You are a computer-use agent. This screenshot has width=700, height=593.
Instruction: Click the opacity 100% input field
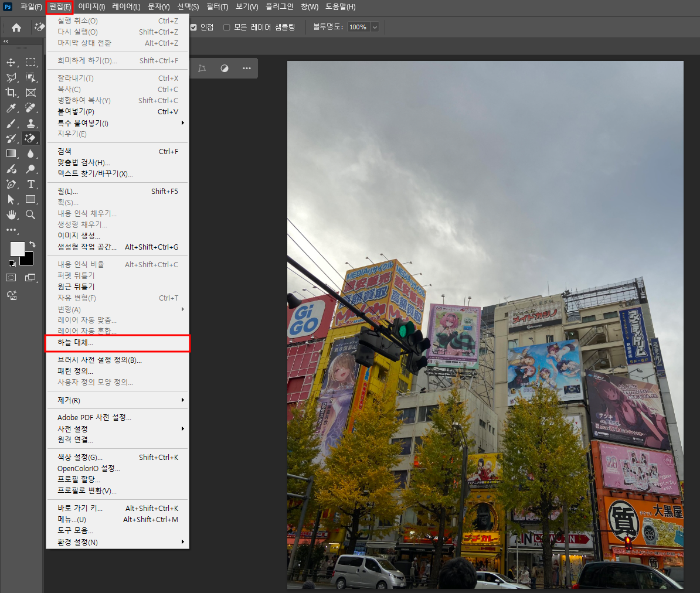point(358,27)
